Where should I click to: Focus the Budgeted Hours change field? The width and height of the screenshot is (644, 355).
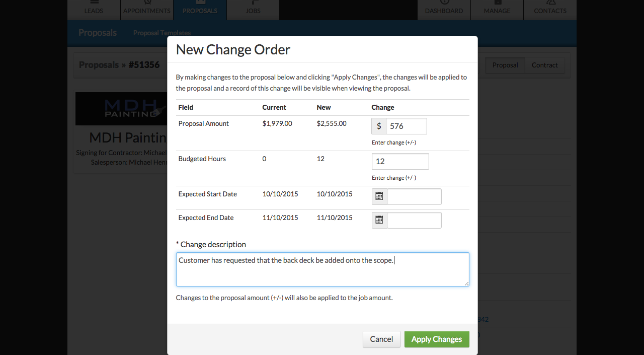pyautogui.click(x=400, y=161)
